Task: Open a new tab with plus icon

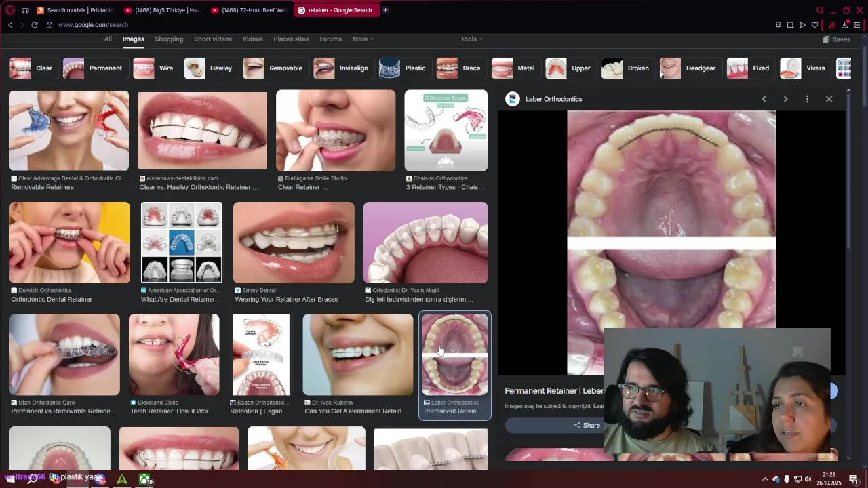Action: click(x=385, y=10)
